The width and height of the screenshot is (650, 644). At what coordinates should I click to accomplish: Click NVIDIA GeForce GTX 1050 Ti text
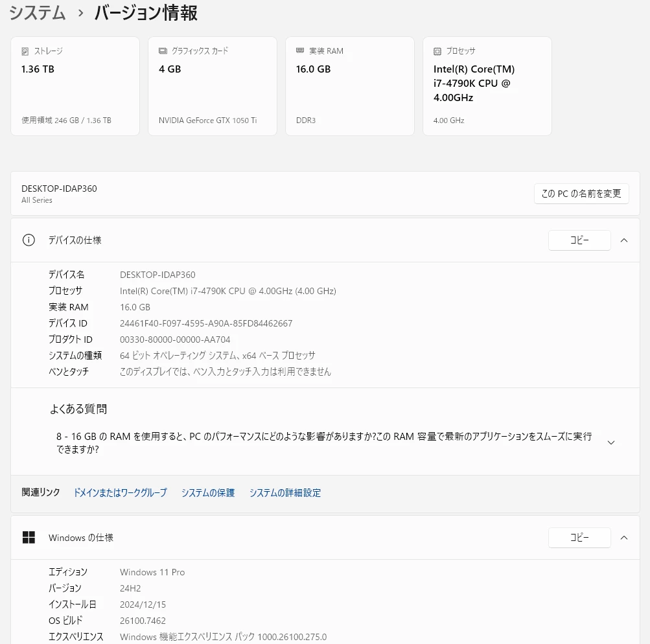click(x=207, y=120)
